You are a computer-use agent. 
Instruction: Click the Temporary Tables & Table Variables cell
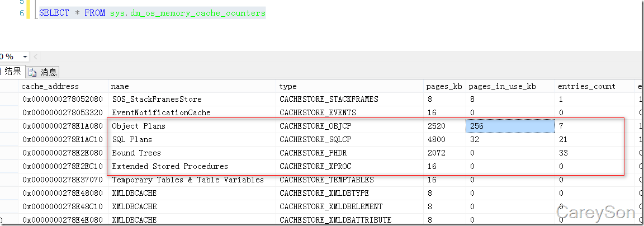pyautogui.click(x=188, y=180)
